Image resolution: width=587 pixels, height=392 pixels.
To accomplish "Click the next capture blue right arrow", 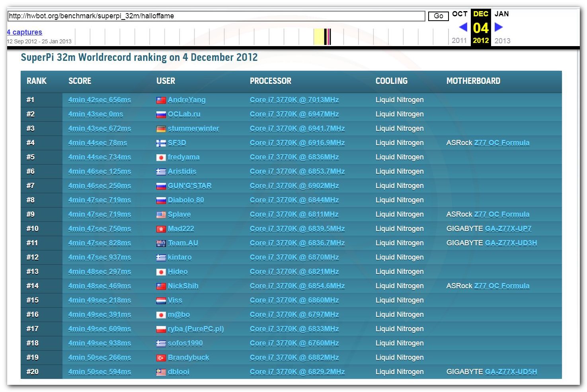I will click(499, 27).
